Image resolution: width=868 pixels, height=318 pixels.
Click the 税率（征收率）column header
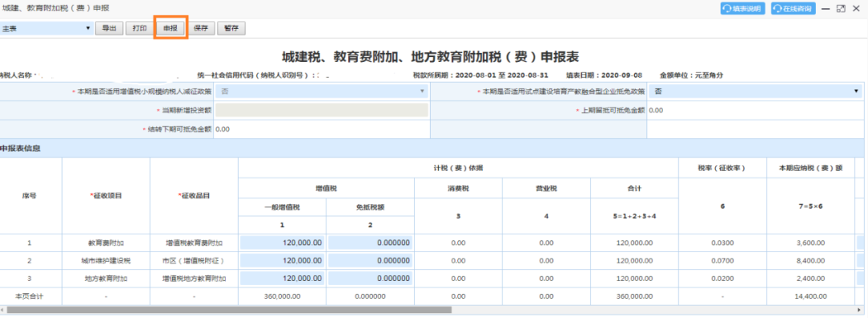723,168
